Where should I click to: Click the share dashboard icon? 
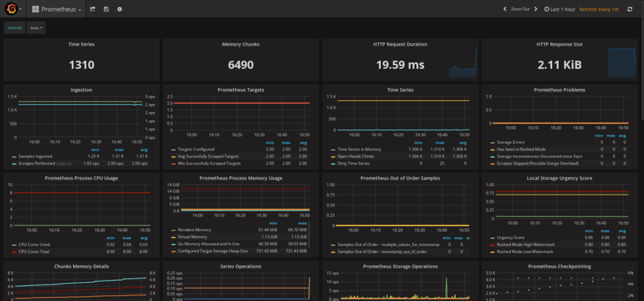[x=92, y=9]
